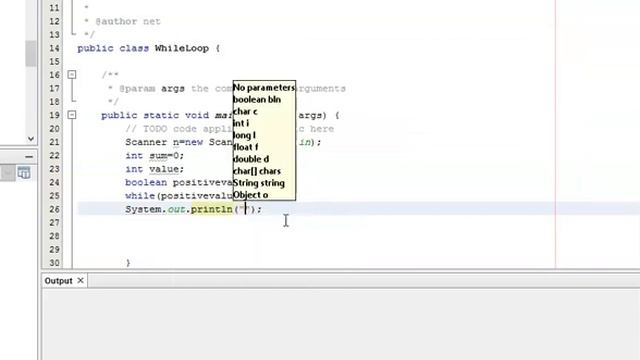Select 'double d' parameter hint
The image size is (640, 360).
[x=251, y=159]
